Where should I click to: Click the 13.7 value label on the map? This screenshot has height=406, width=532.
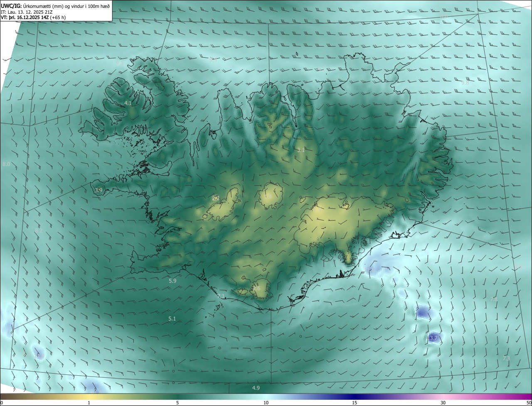[432, 338]
